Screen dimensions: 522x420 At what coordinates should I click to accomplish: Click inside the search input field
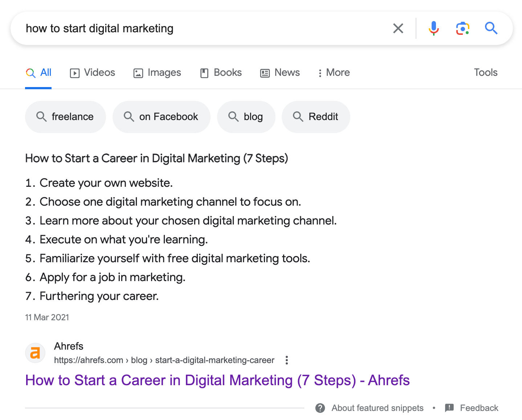coord(182,28)
